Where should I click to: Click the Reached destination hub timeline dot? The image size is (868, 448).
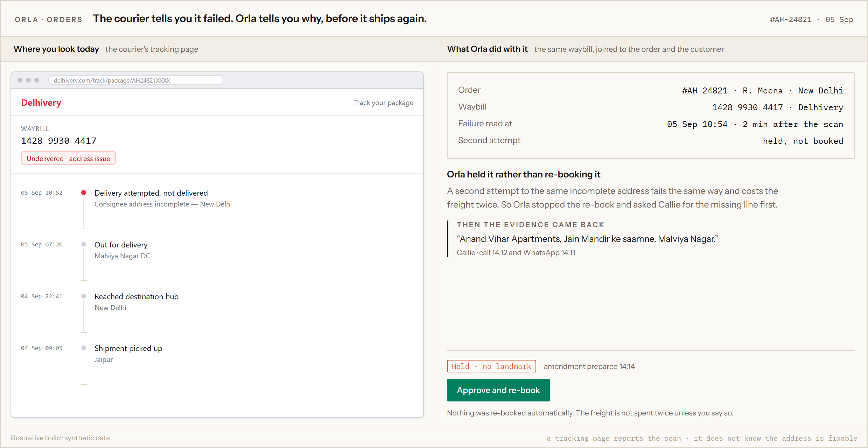pos(84,296)
